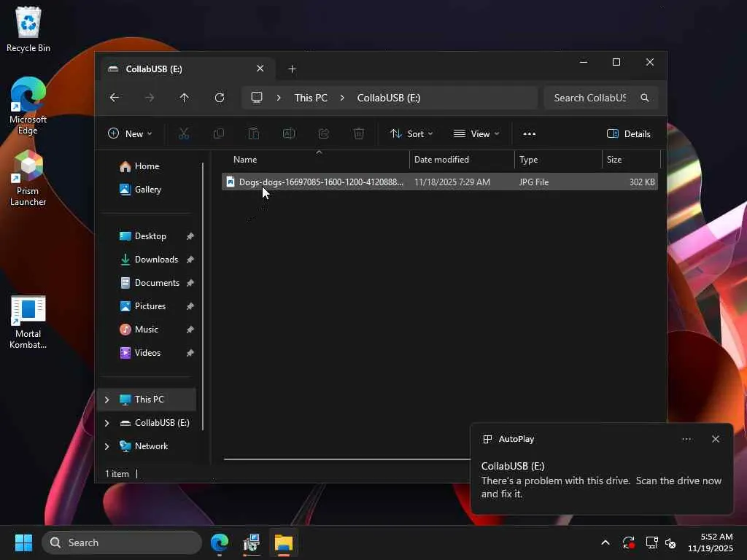Open AutoPlay notification options menu
This screenshot has width=747, height=560.
point(686,439)
